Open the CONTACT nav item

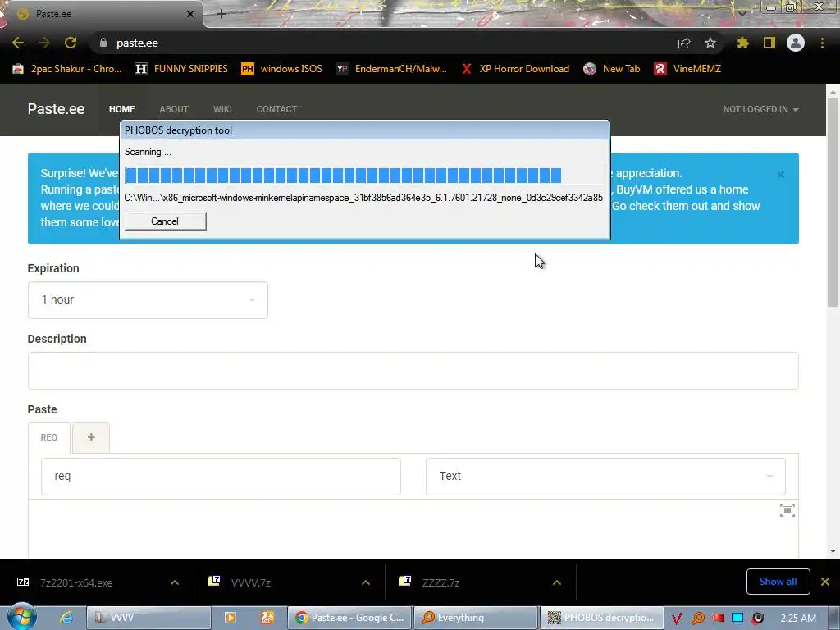(276, 109)
